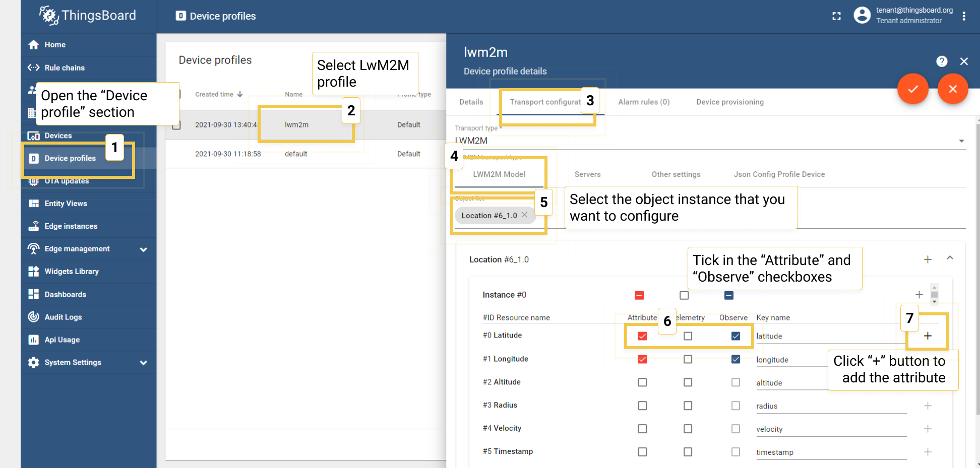Open the three-dot menu in top bar
Screen dimensions: 980x468
click(x=963, y=16)
